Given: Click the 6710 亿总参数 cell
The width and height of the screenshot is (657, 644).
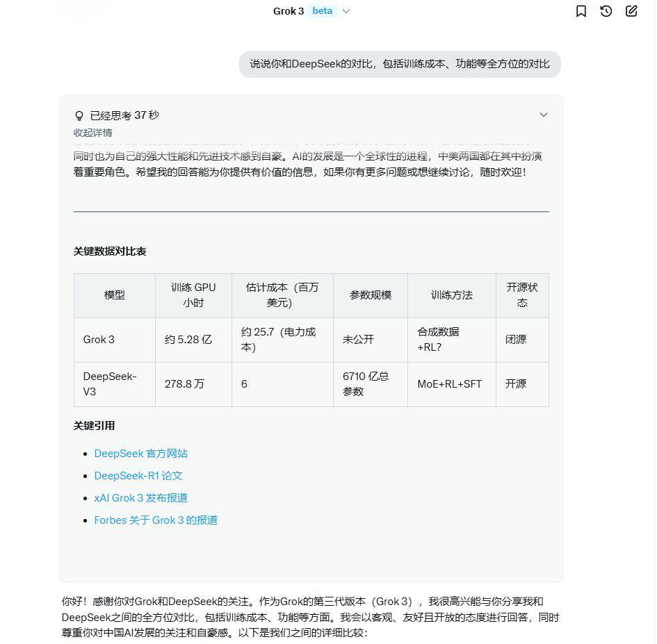Looking at the screenshot, I should pyautogui.click(x=371, y=384).
